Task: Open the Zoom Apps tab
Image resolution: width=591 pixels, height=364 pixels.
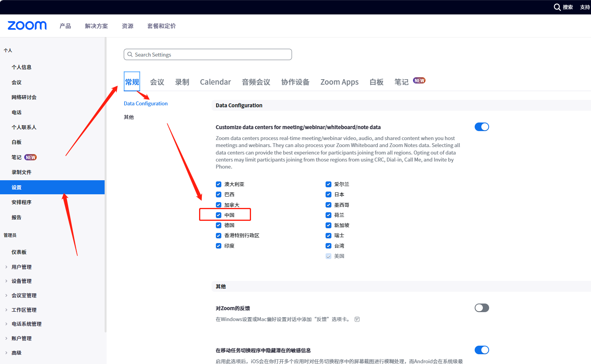Action: [x=339, y=82]
